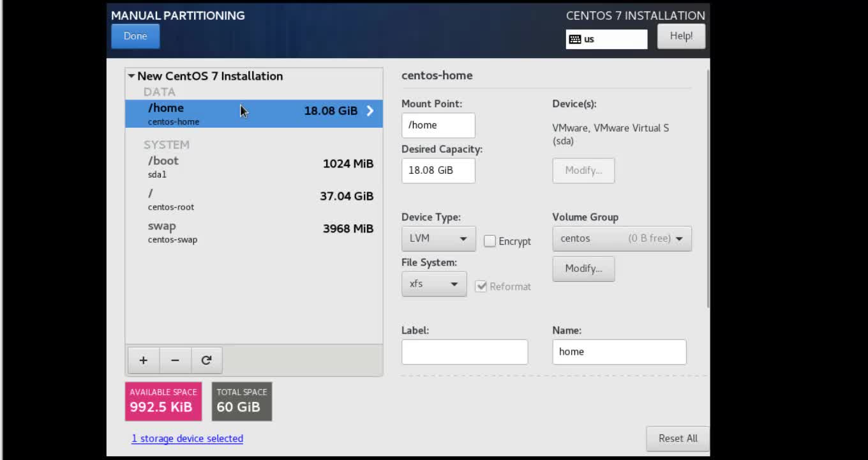Click the Done button
Image resolution: width=868 pixels, height=460 pixels.
(135, 36)
